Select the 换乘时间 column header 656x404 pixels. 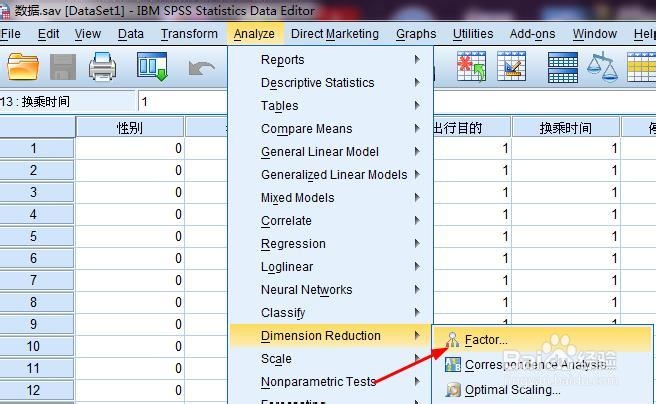[x=566, y=128]
